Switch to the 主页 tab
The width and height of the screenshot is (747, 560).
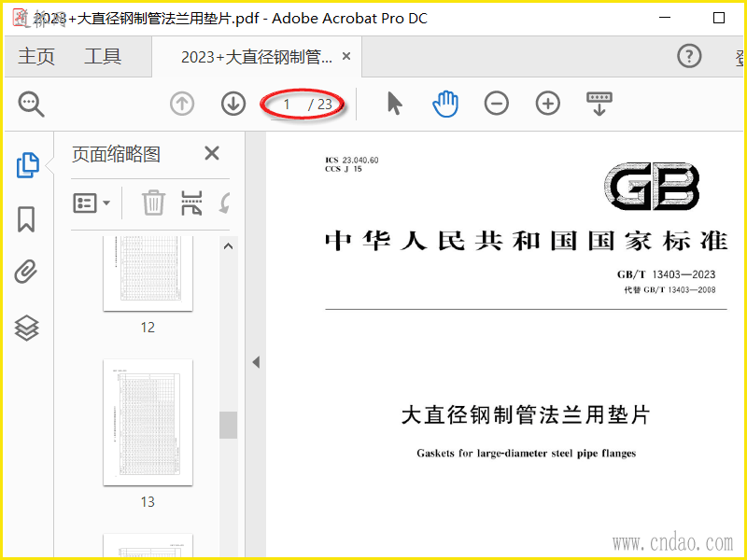pos(36,57)
